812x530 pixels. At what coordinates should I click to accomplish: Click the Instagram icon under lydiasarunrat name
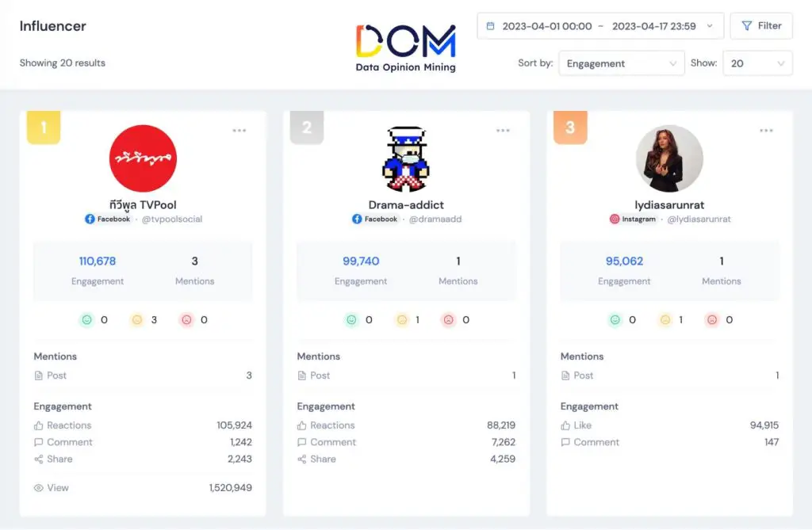click(x=615, y=219)
